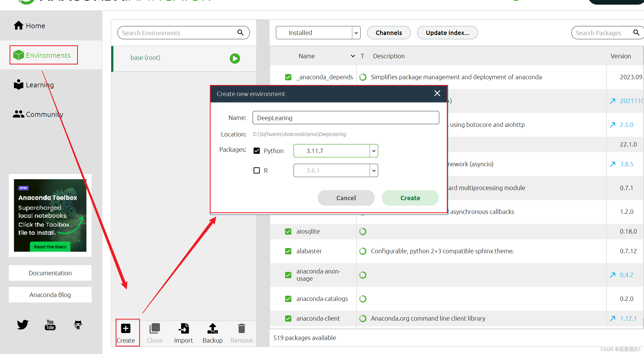
Task: Open the Home section in the sidebar
Action: click(29, 26)
